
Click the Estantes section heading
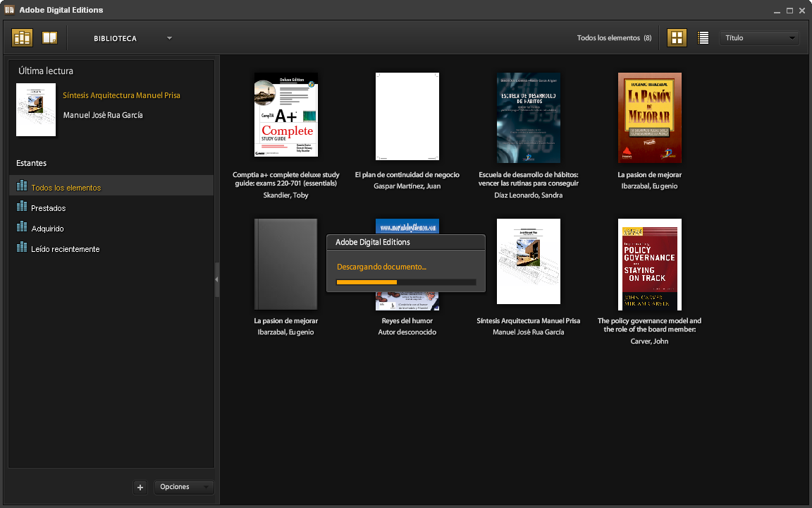click(31, 163)
